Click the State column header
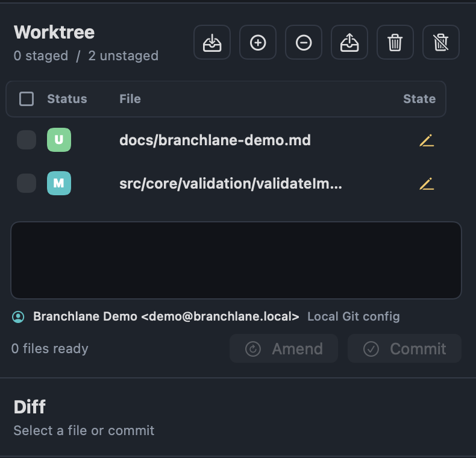476x458 pixels. (419, 99)
